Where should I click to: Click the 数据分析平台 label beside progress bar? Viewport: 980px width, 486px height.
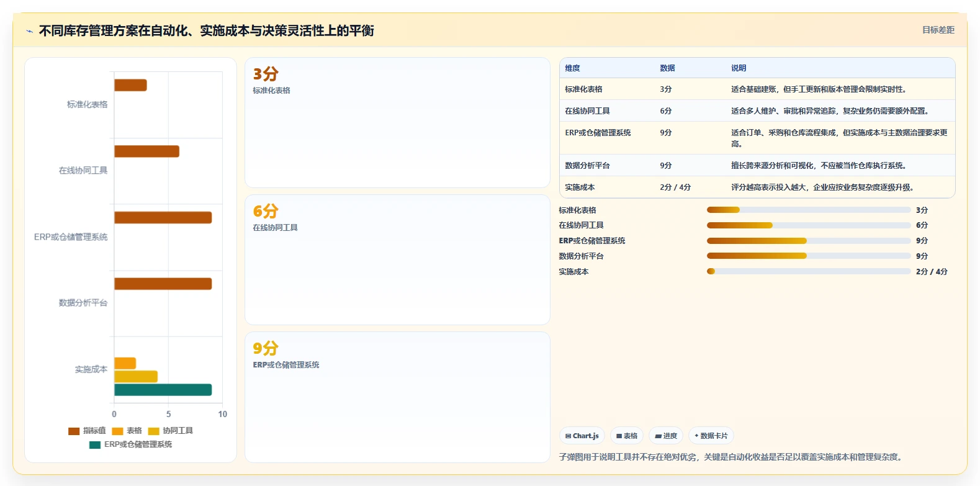point(581,256)
